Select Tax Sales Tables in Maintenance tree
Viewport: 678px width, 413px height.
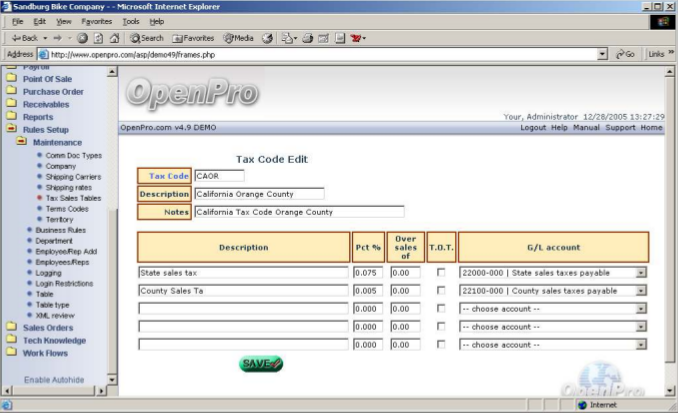pos(73,198)
